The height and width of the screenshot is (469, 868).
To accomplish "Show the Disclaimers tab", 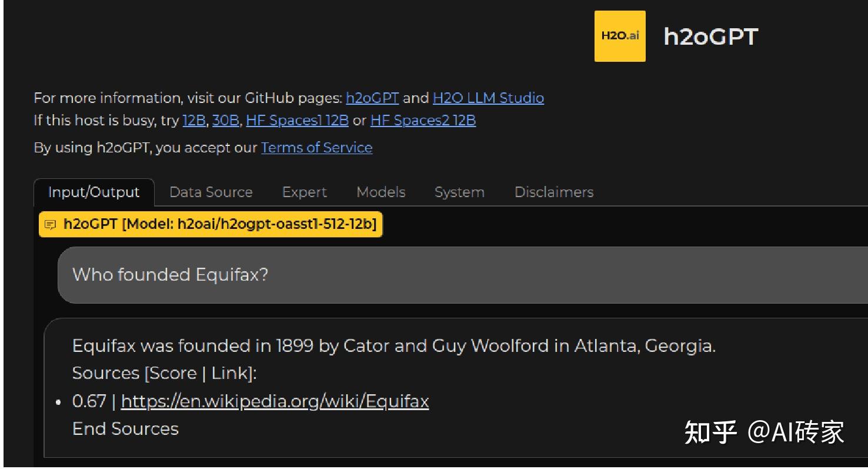I will pos(554,192).
